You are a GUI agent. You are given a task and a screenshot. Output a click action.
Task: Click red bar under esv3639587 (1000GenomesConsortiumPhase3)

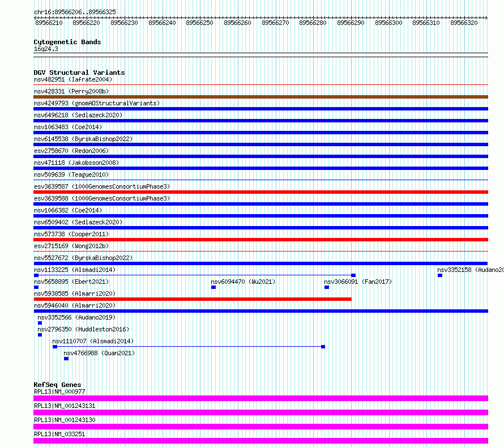point(260,192)
